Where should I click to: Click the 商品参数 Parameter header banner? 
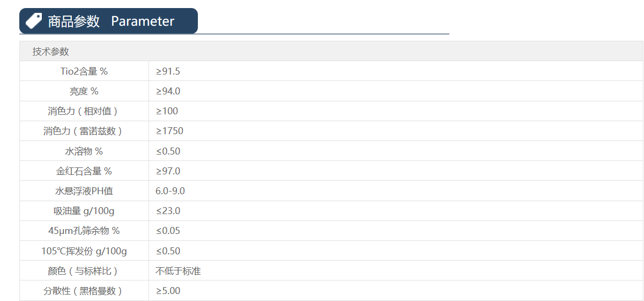tap(110, 21)
